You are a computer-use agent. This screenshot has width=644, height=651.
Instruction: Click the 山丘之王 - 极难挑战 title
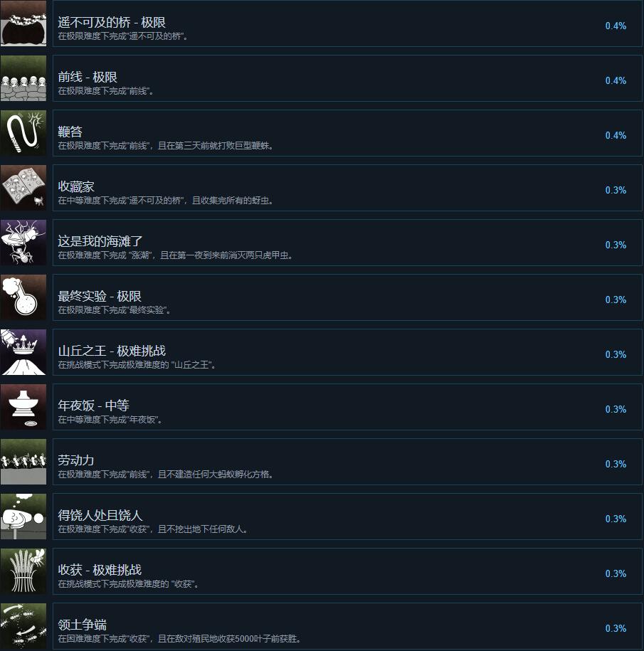(112, 351)
